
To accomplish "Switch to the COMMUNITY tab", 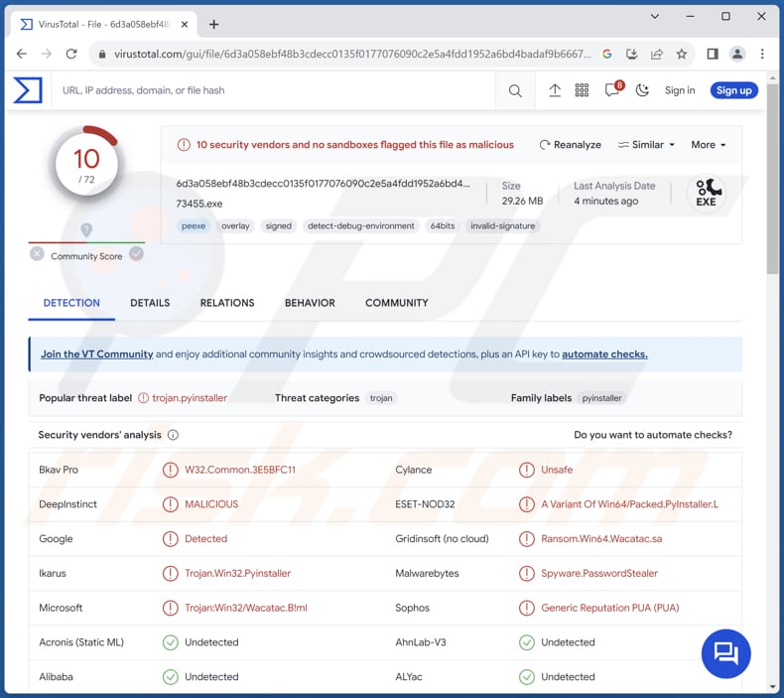I will [397, 303].
